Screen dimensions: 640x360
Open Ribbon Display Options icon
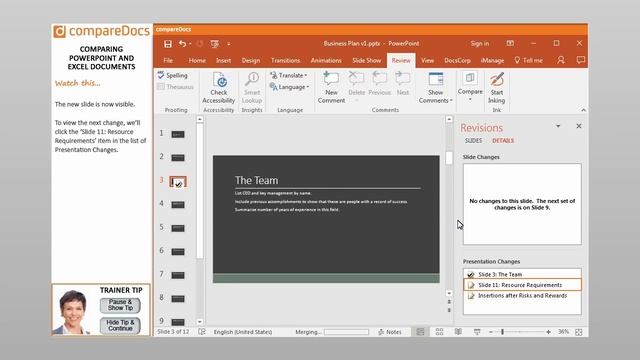510,43
